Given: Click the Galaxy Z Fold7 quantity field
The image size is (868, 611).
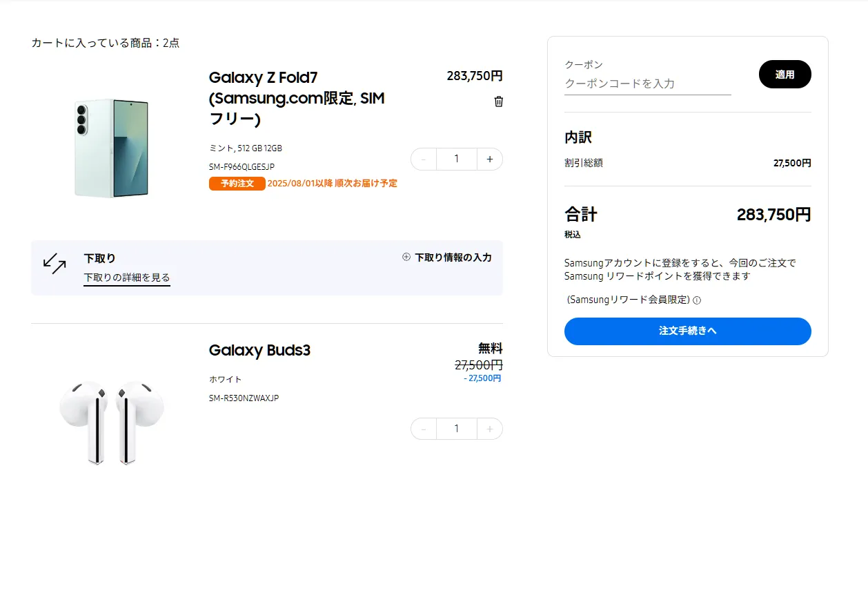Looking at the screenshot, I should [456, 159].
